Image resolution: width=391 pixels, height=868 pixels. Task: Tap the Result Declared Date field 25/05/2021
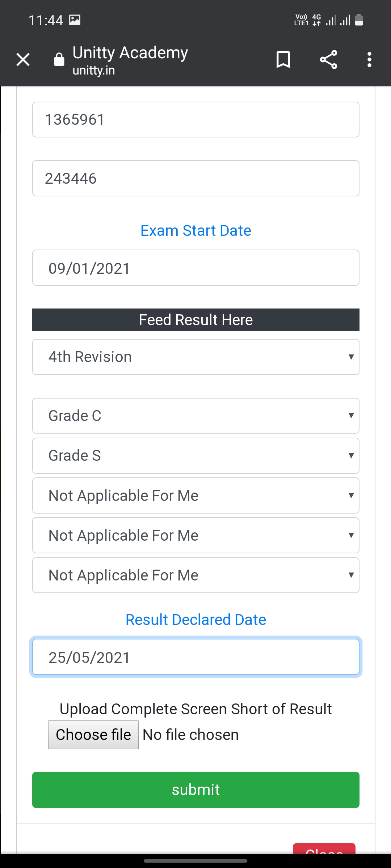(x=195, y=657)
